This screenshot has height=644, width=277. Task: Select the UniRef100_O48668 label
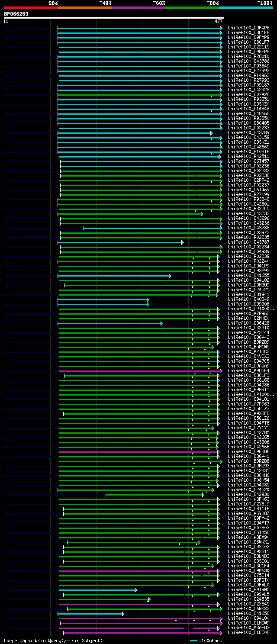tap(248, 114)
